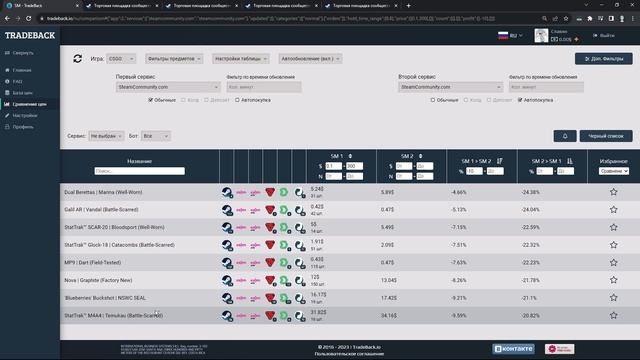Open Первый сервис SteamCommunity.com select
The image size is (640, 360).
click(x=168, y=87)
